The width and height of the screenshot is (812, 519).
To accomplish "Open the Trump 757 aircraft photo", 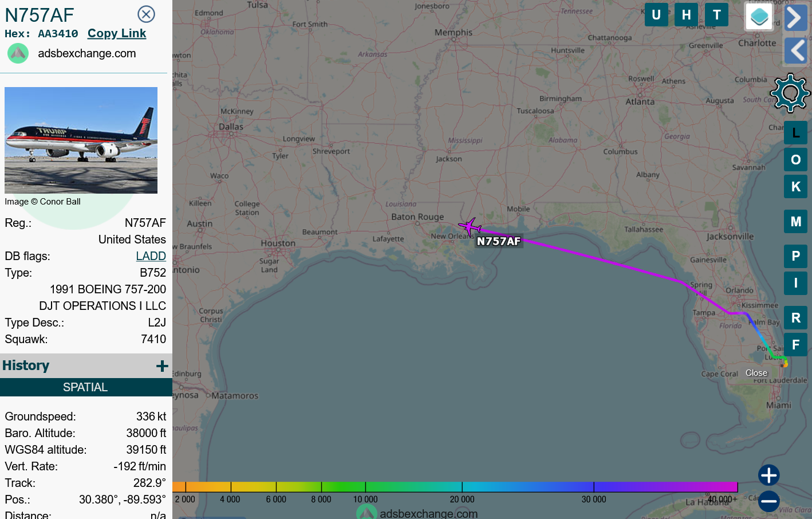I will coord(81,140).
